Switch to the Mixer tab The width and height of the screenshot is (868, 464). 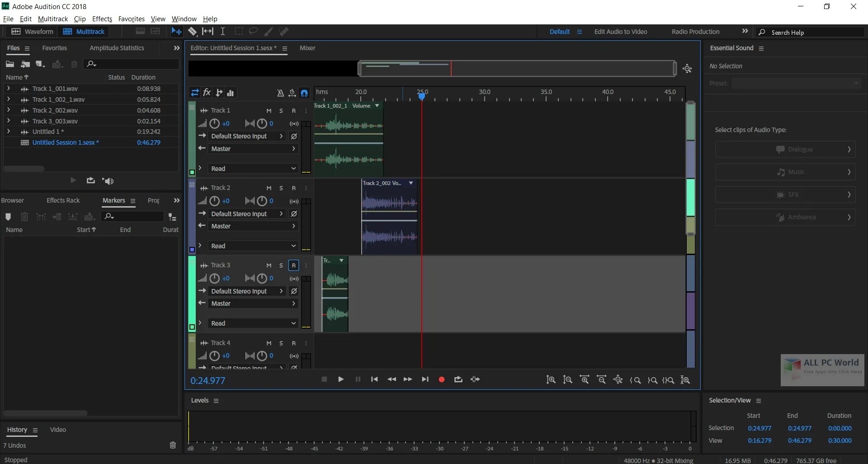307,48
